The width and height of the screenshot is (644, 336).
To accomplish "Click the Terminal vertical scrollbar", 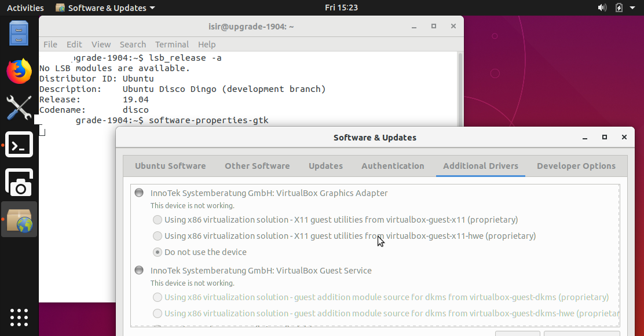I will 460,88.
